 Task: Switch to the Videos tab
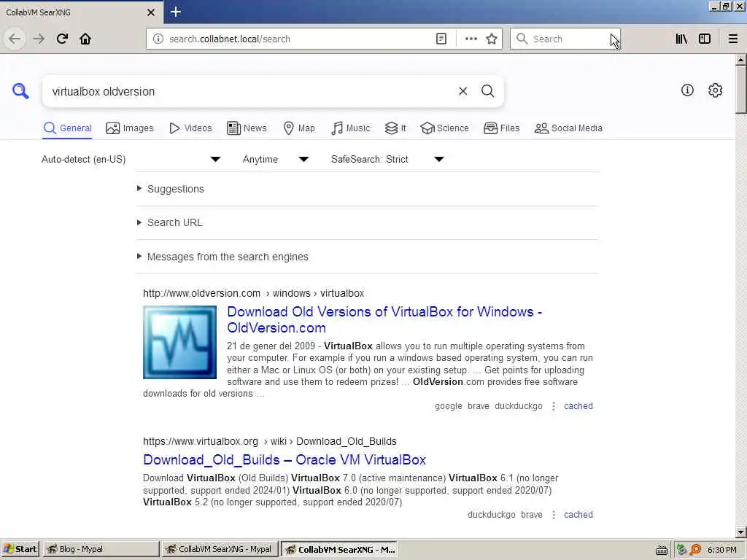pyautogui.click(x=190, y=128)
